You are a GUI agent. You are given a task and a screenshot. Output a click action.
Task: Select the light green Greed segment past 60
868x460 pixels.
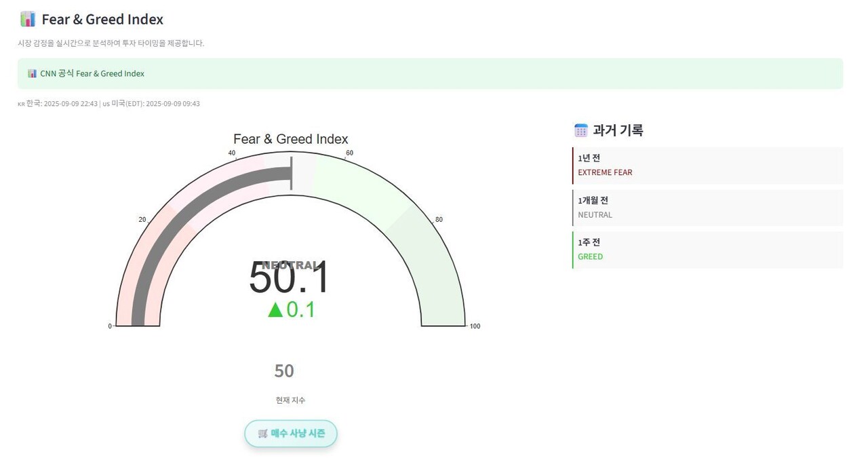click(x=359, y=187)
